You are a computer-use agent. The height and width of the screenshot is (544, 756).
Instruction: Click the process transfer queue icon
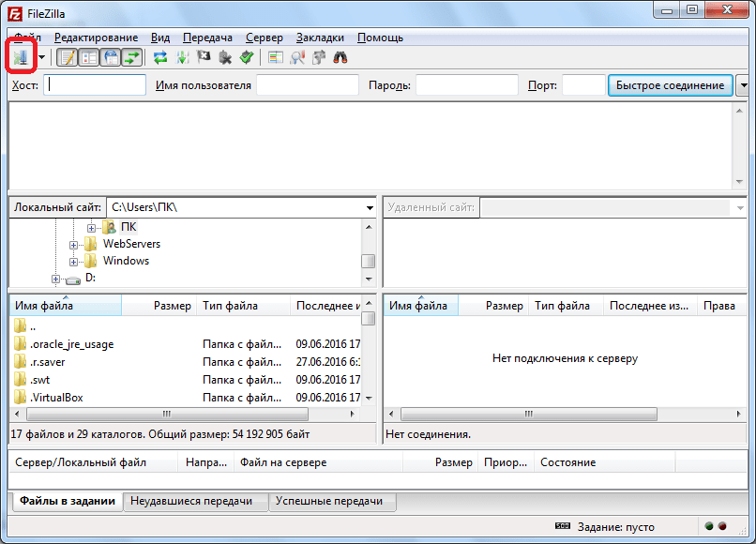click(x=182, y=57)
